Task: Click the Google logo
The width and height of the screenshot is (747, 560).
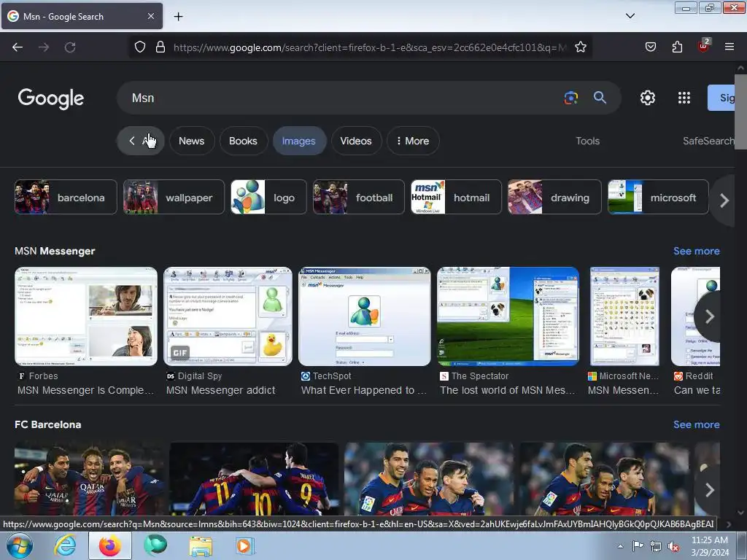Action: [51, 98]
